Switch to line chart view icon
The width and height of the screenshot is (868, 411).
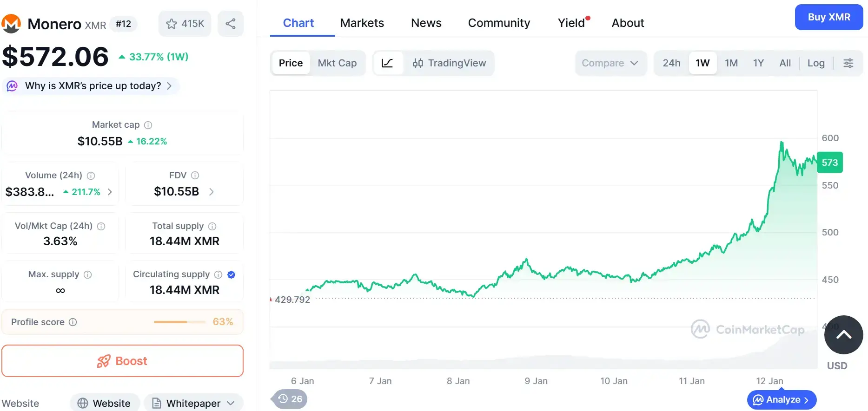pos(387,63)
